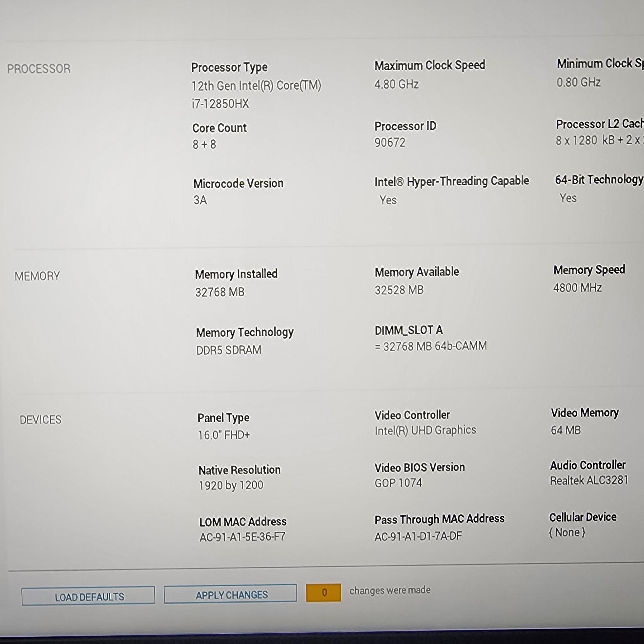Click the Pass Through MAC Address label
644x644 pixels.
tap(440, 519)
